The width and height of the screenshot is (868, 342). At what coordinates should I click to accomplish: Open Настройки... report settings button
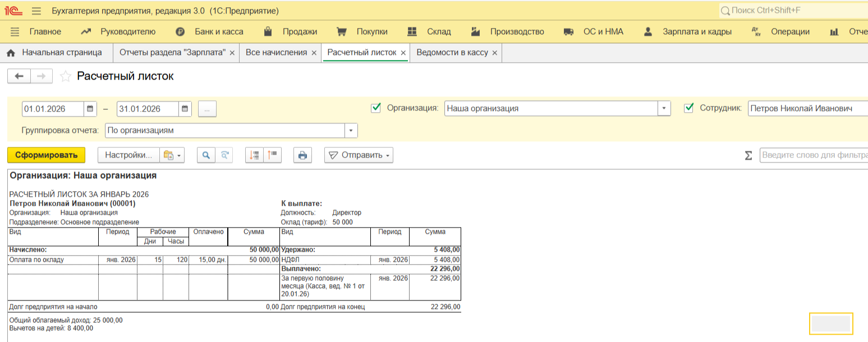point(128,155)
